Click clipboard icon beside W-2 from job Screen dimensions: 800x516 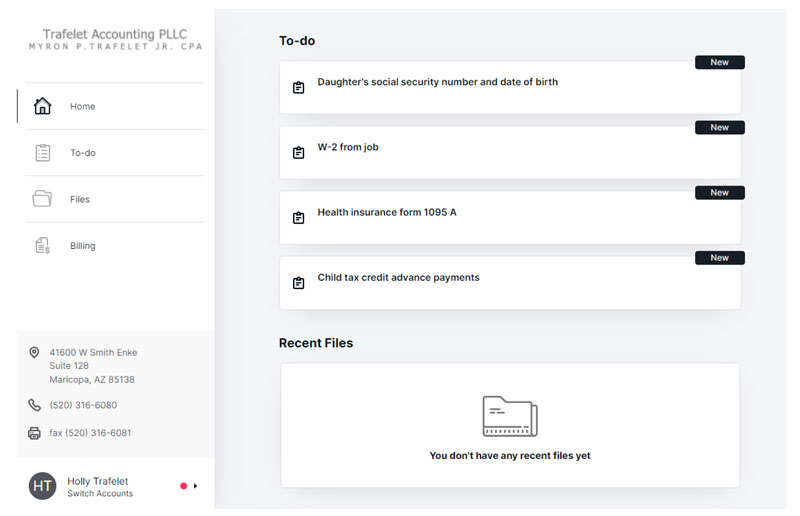(298, 153)
